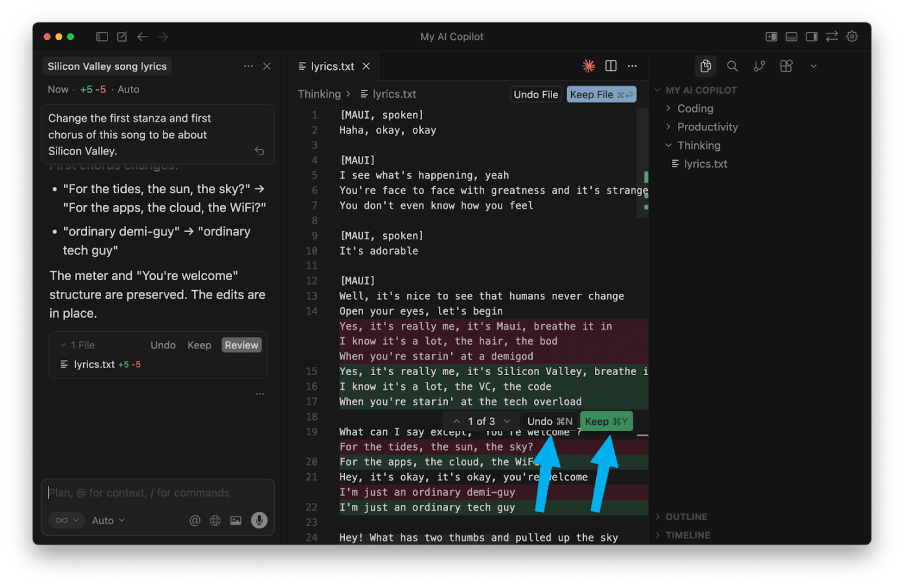Click the Review button

tap(242, 345)
